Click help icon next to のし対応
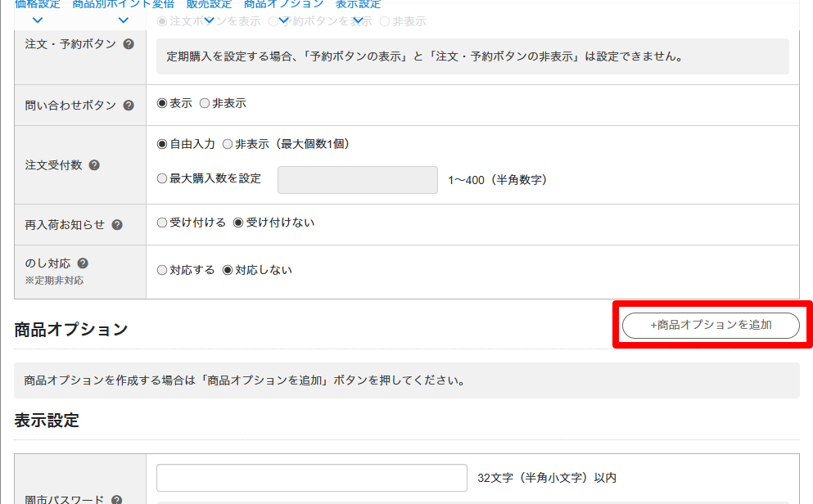The width and height of the screenshot is (813, 504). [83, 263]
